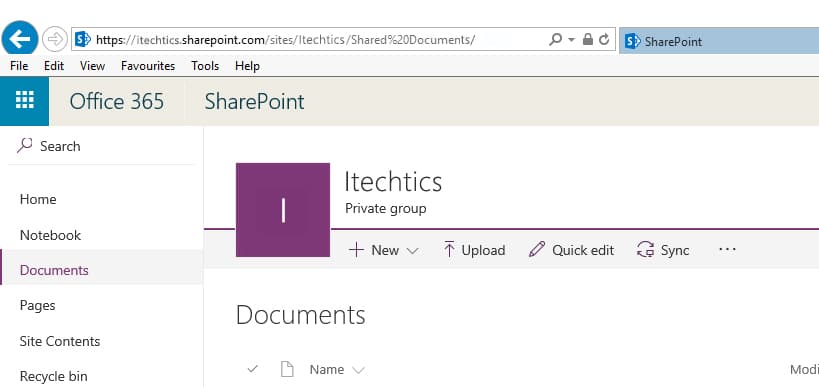Open the Favourites menu
This screenshot has width=819, height=387.
(148, 66)
